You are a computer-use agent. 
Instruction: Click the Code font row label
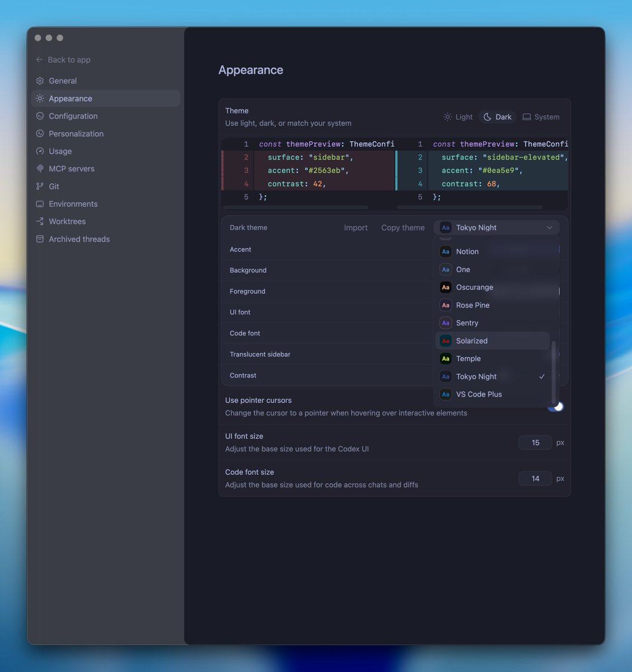coord(245,333)
